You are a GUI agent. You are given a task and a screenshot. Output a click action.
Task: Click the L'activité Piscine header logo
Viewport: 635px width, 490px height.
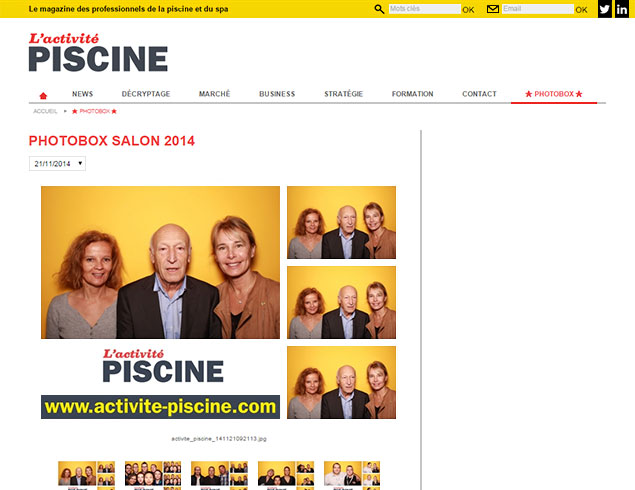click(98, 53)
